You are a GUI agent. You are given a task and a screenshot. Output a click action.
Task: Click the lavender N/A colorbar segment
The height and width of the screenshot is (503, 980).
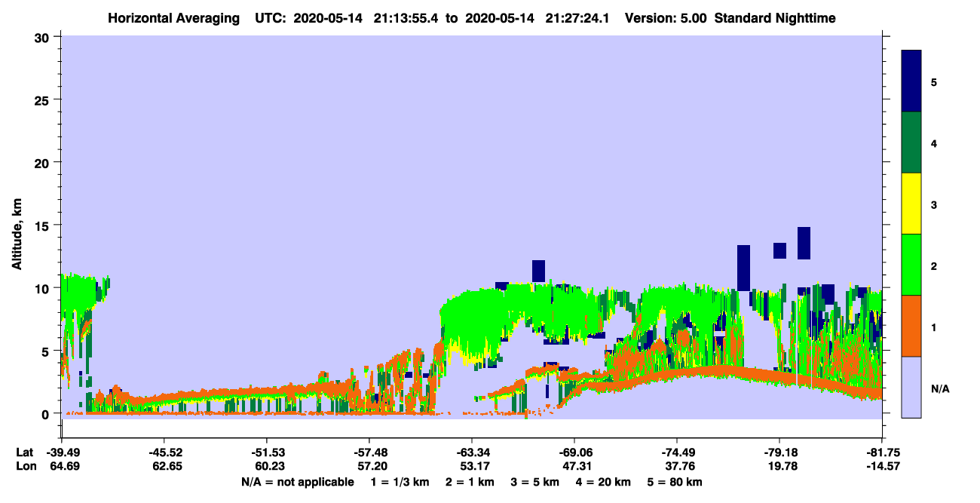pos(911,387)
